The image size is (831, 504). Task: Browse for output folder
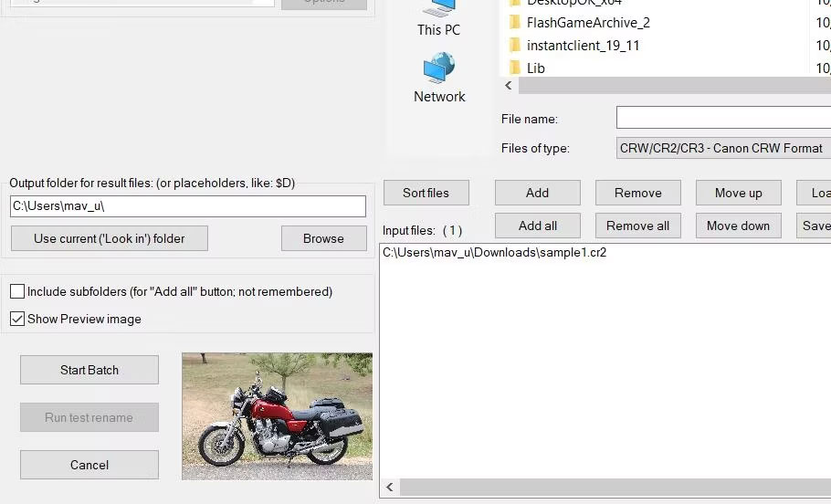click(323, 238)
